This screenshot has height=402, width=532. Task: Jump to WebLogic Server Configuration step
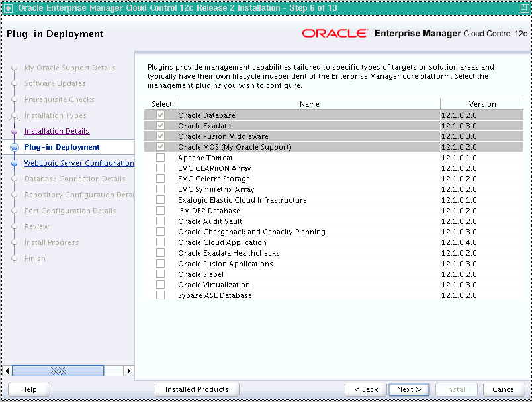click(x=79, y=163)
